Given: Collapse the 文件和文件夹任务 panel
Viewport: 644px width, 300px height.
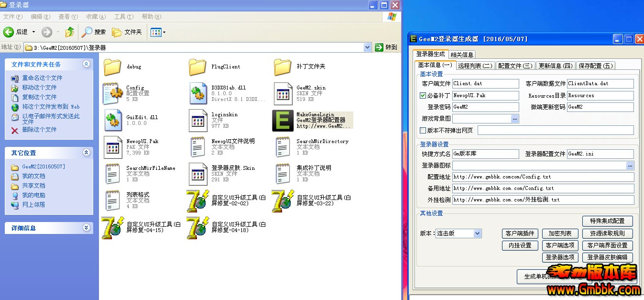Looking at the screenshot, I should (x=86, y=64).
